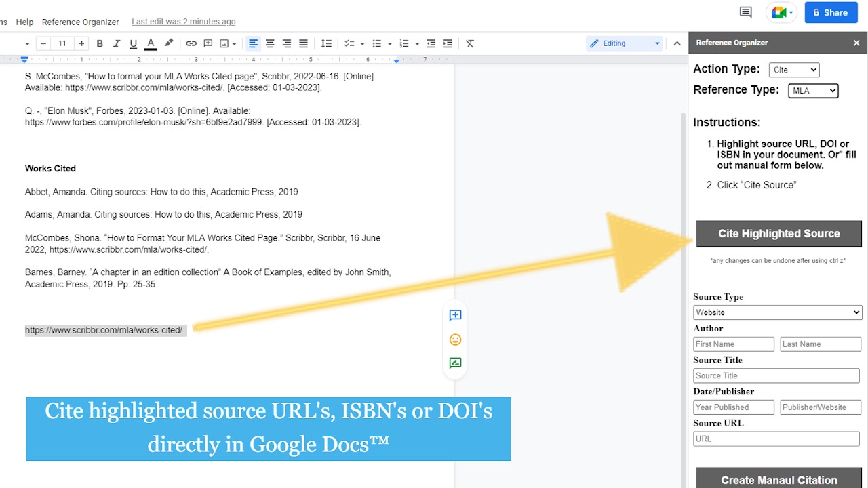Image resolution: width=868 pixels, height=488 pixels.
Task: Insert a bulleted list
Action: click(377, 43)
